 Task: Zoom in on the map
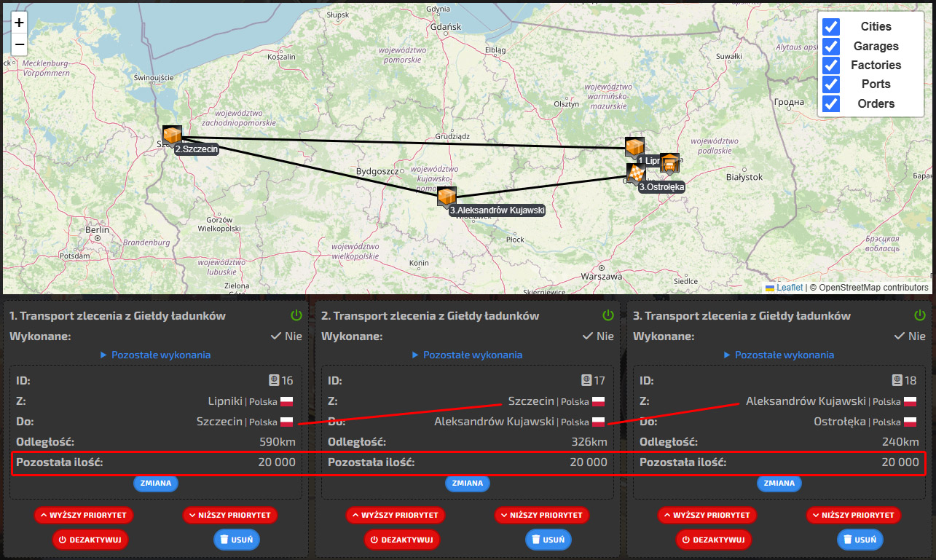(20, 23)
